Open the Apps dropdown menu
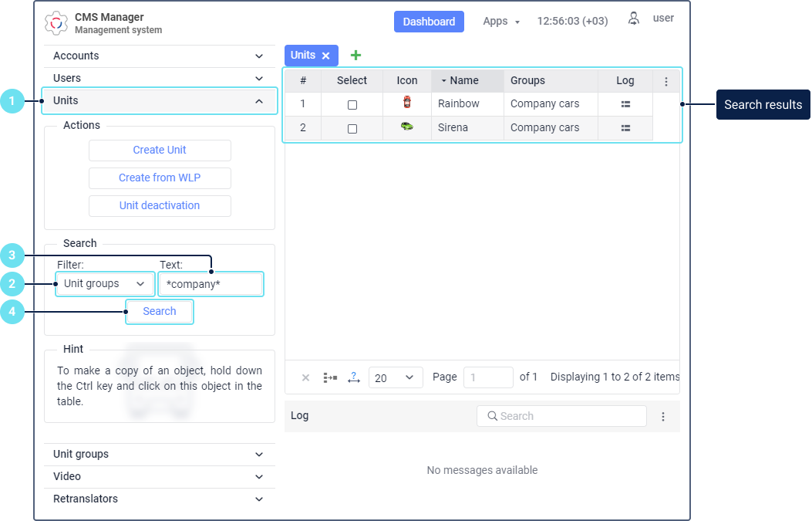Image resolution: width=812 pixels, height=521 pixels. tap(501, 22)
